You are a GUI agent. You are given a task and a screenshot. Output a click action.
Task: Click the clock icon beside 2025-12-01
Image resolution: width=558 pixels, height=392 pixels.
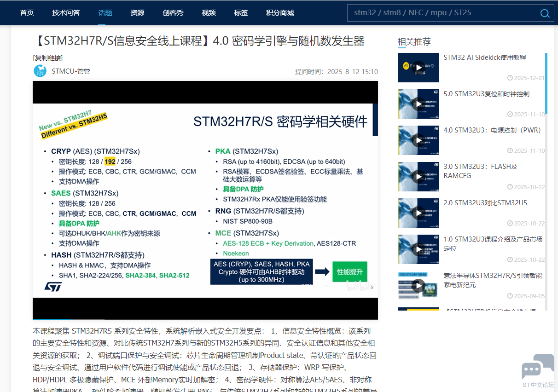click(x=510, y=78)
